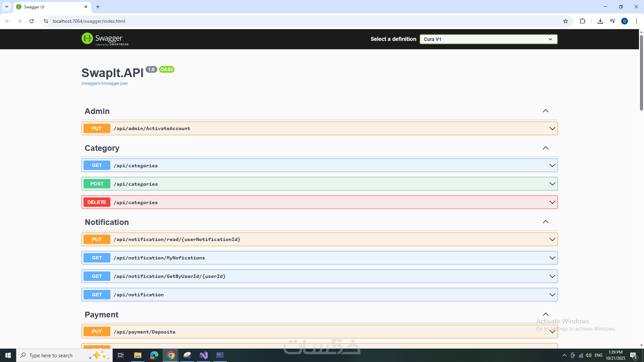Collapse the Category section chevron
The width and height of the screenshot is (644, 362).
(x=545, y=148)
